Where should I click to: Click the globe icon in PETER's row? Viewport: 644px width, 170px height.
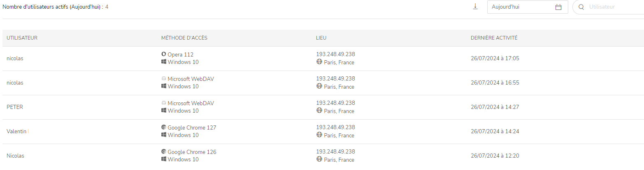pos(319,111)
